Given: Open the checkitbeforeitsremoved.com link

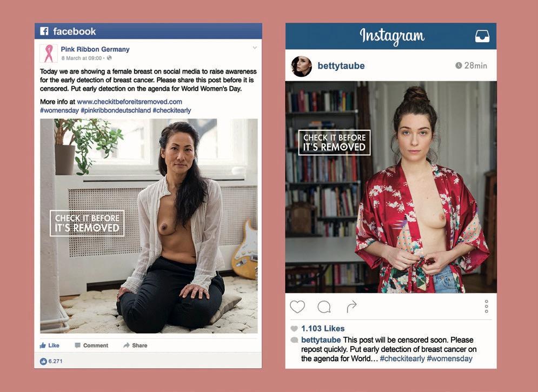Looking at the screenshot, I should tap(129, 102).
